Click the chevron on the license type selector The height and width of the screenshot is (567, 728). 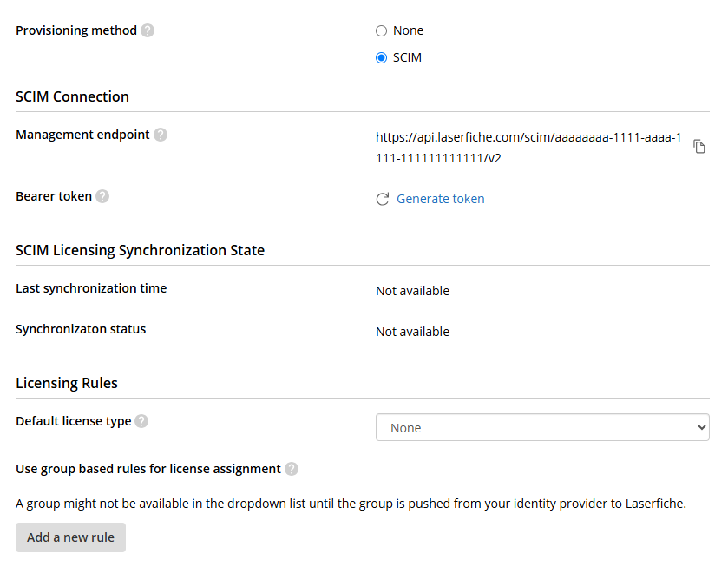(701, 427)
